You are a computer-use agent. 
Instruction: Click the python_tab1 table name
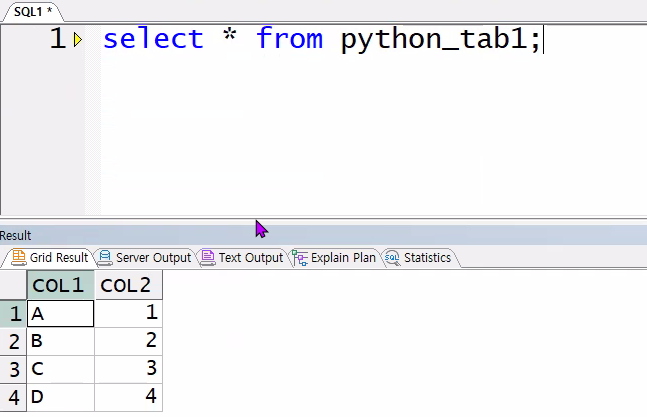(x=435, y=40)
